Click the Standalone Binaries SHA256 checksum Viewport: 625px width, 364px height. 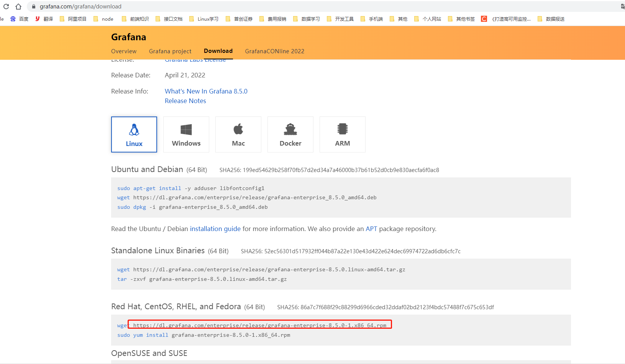tap(351, 251)
